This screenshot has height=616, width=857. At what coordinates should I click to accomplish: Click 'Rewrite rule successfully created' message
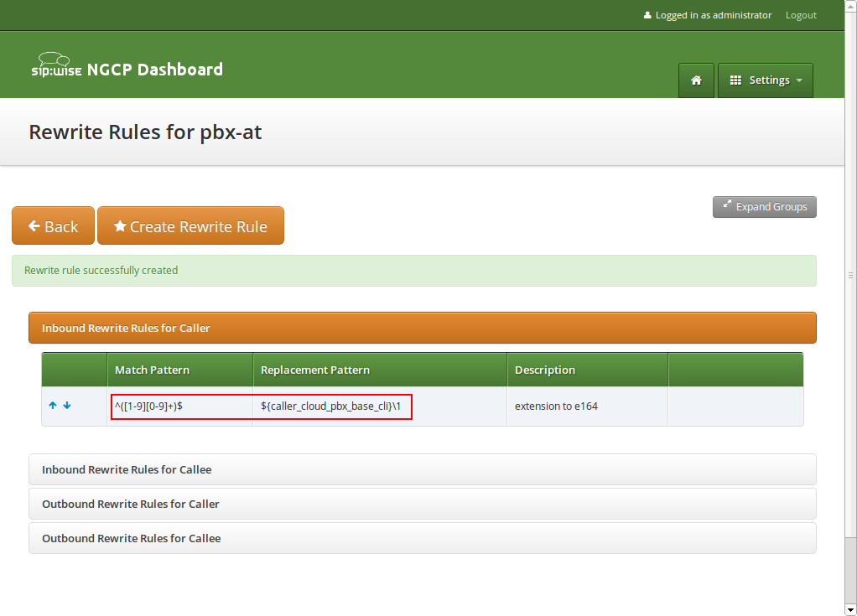point(101,271)
